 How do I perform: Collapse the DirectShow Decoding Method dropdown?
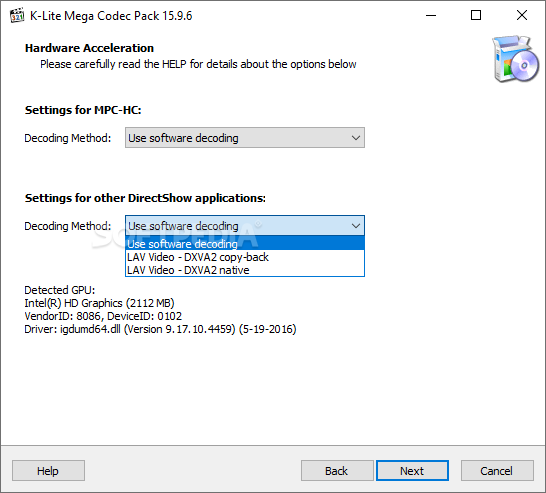point(245,226)
